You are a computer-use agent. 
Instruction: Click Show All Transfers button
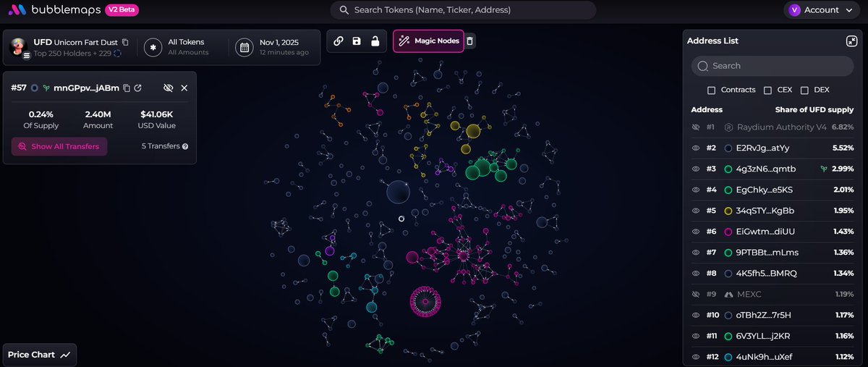pyautogui.click(x=59, y=146)
